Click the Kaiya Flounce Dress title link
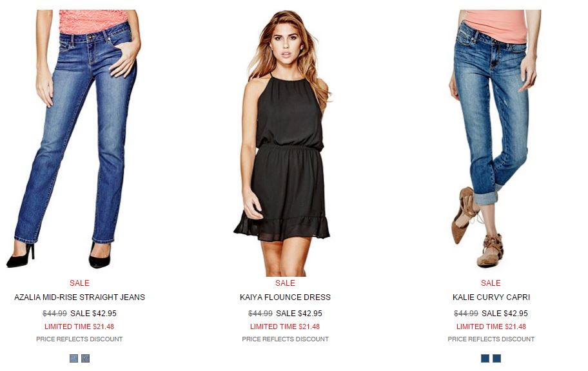 coord(285,297)
